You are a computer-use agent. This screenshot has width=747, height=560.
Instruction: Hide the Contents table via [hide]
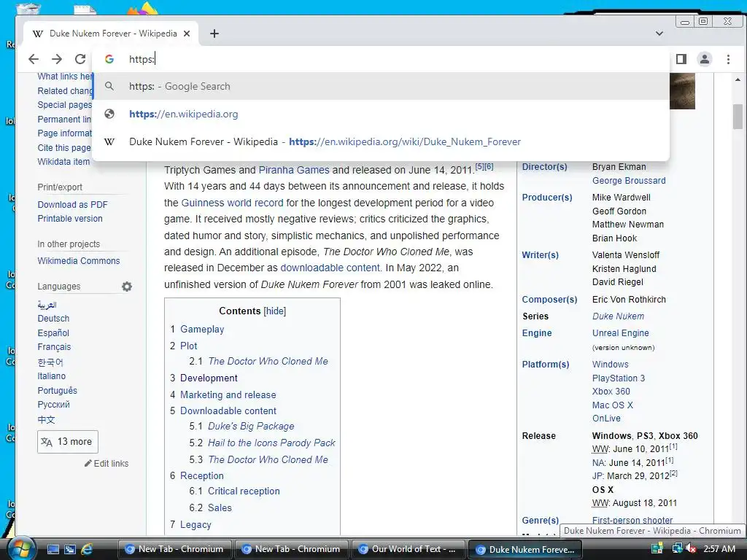coord(275,311)
